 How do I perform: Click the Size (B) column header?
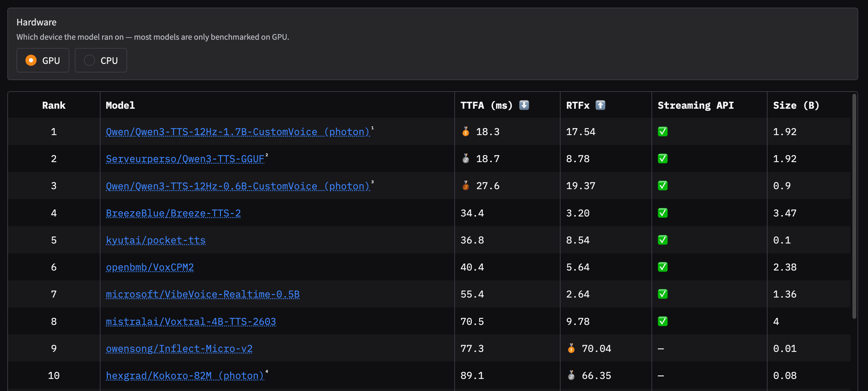pos(796,105)
